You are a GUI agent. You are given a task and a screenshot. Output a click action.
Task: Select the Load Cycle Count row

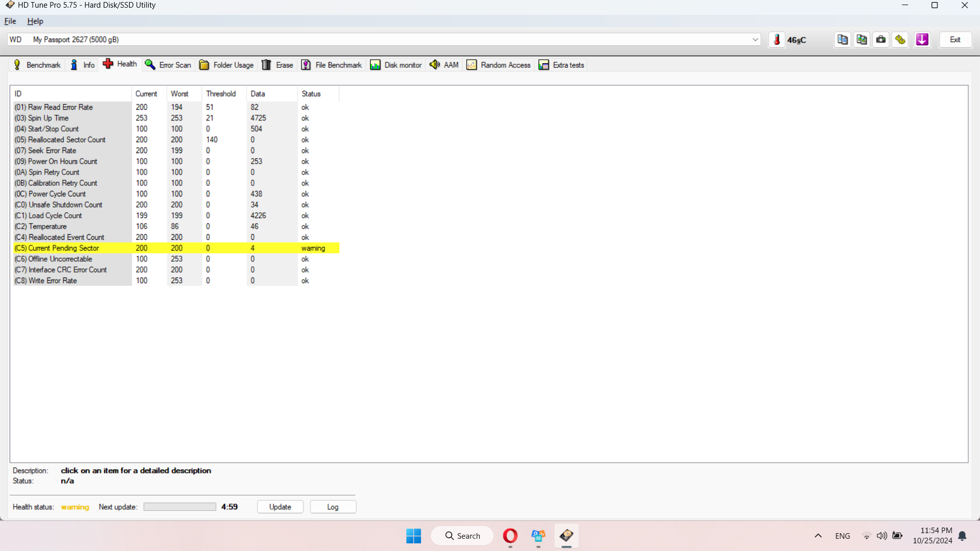coord(176,216)
